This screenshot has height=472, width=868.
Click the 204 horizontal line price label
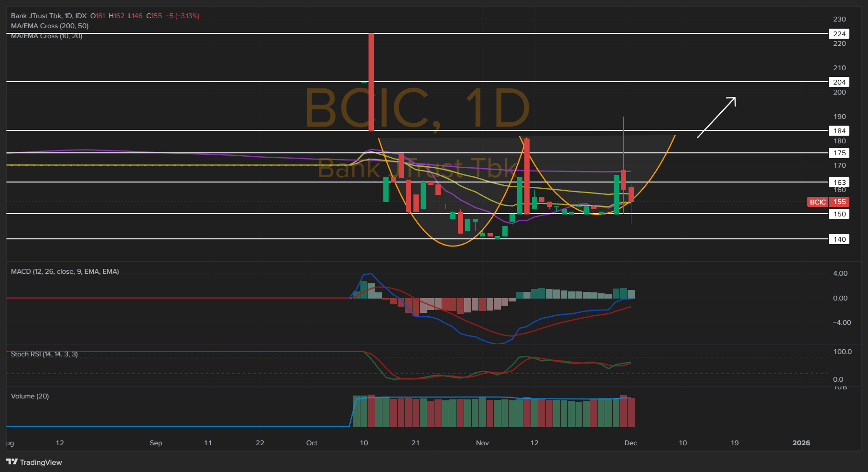[839, 82]
